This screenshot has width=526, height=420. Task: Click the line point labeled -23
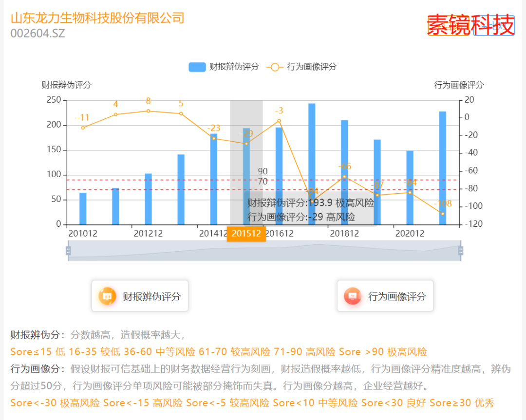click(x=214, y=138)
